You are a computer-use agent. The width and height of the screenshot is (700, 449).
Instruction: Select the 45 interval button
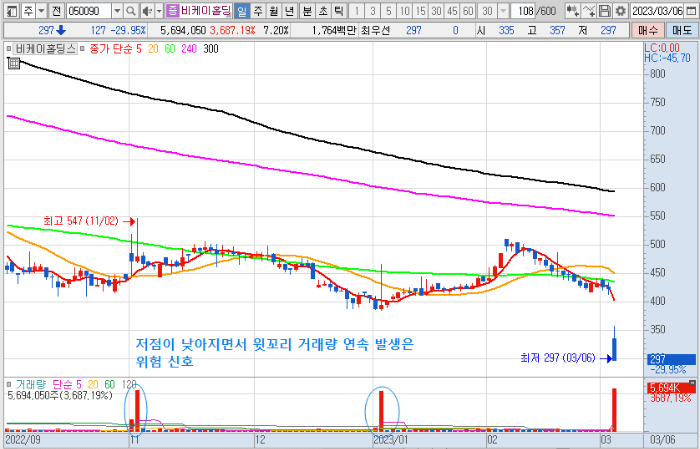coord(452,11)
